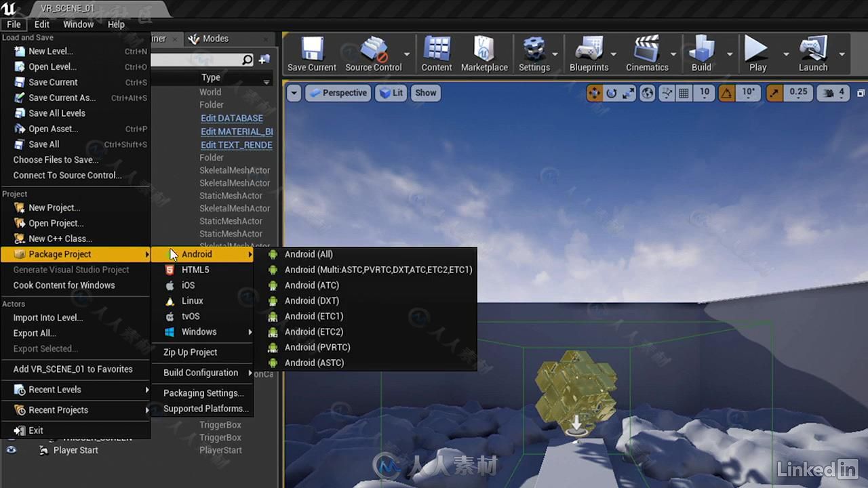Click the Perspective viewport button

337,93
